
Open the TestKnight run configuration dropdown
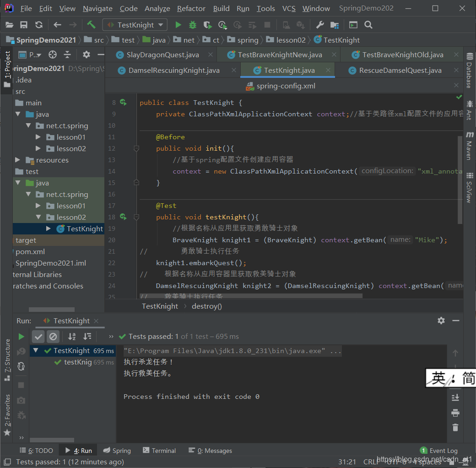coord(135,25)
